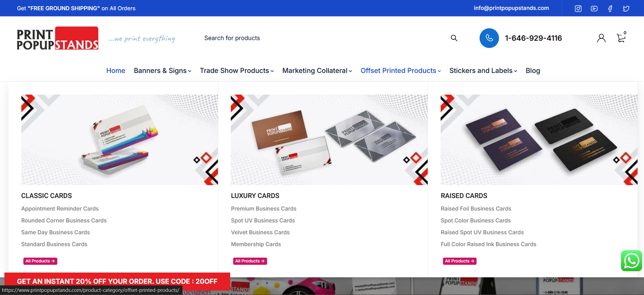644x295 pixels.
Task: Open Full Color Raised Ink Business Cards
Action: [489, 244]
